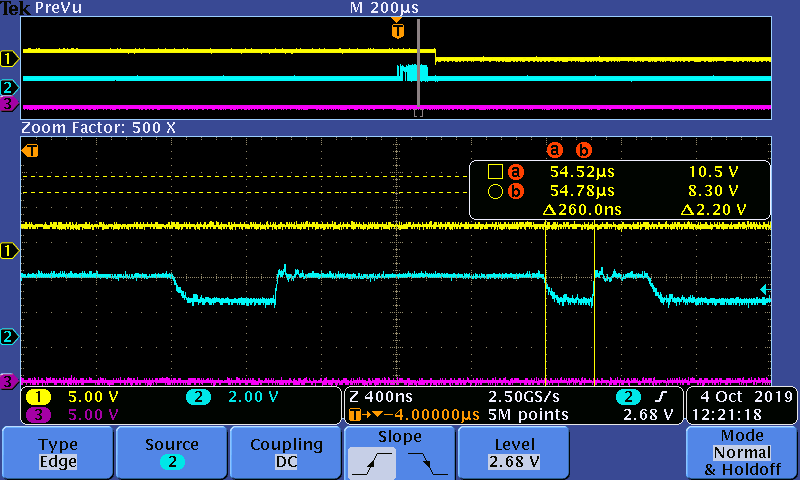Image resolution: width=800 pixels, height=480 pixels.
Task: Select cursor a label above the graticule
Action: (555, 150)
